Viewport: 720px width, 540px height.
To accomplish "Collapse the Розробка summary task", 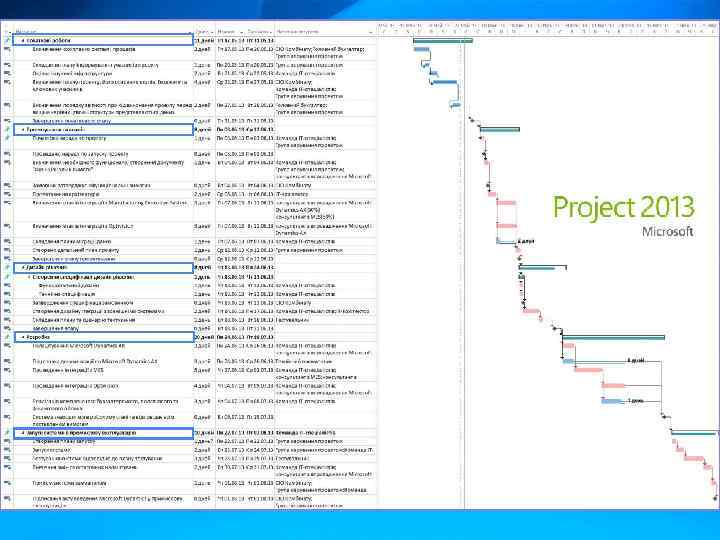I will pos(23,337).
